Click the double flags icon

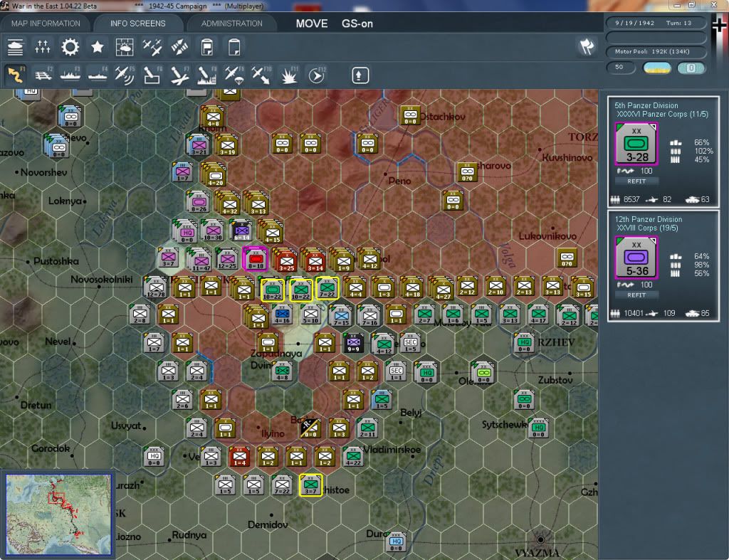pyautogui.click(x=587, y=46)
